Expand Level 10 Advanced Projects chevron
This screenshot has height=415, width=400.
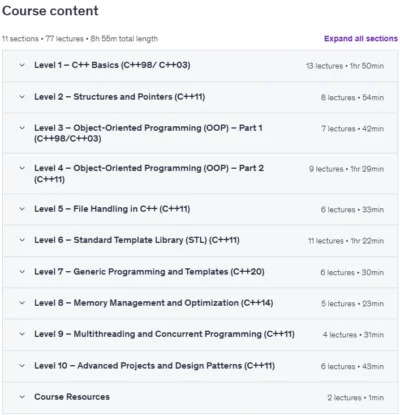pos(22,366)
